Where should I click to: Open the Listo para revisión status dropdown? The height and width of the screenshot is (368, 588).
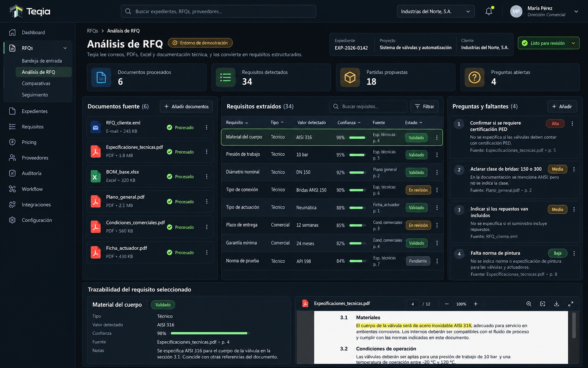click(548, 43)
